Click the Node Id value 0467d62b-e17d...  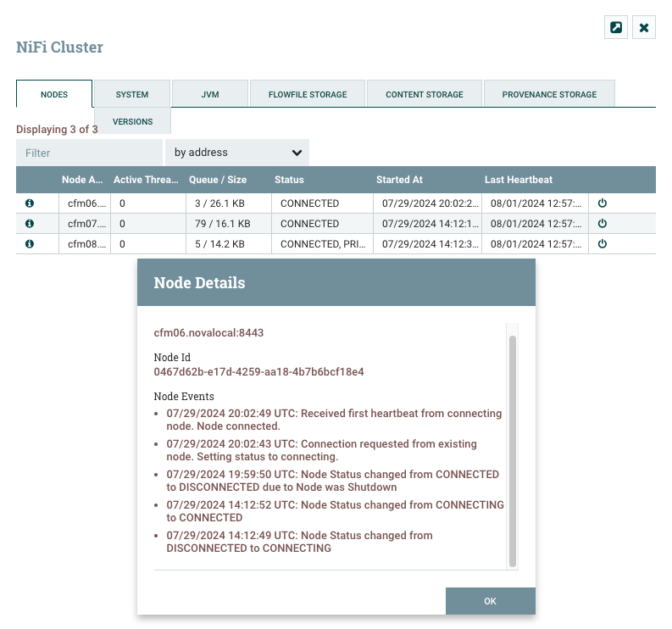click(258, 372)
